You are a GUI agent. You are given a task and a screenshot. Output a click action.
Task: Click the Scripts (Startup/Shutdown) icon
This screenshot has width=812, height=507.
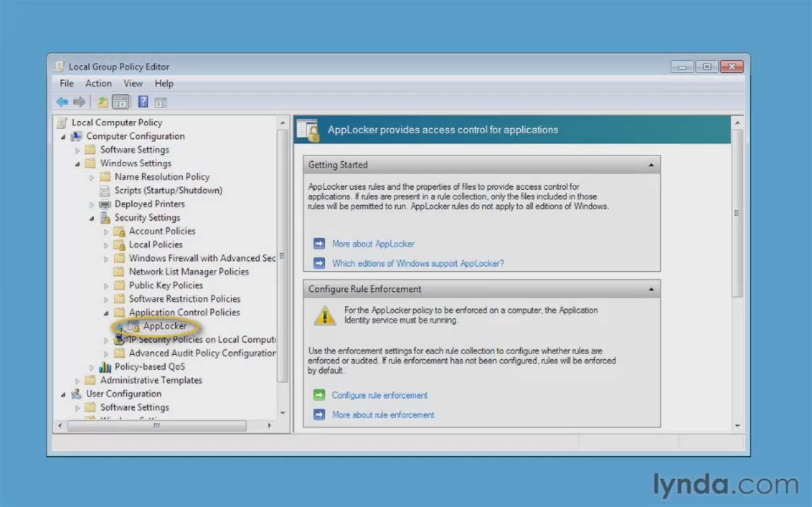click(x=105, y=190)
